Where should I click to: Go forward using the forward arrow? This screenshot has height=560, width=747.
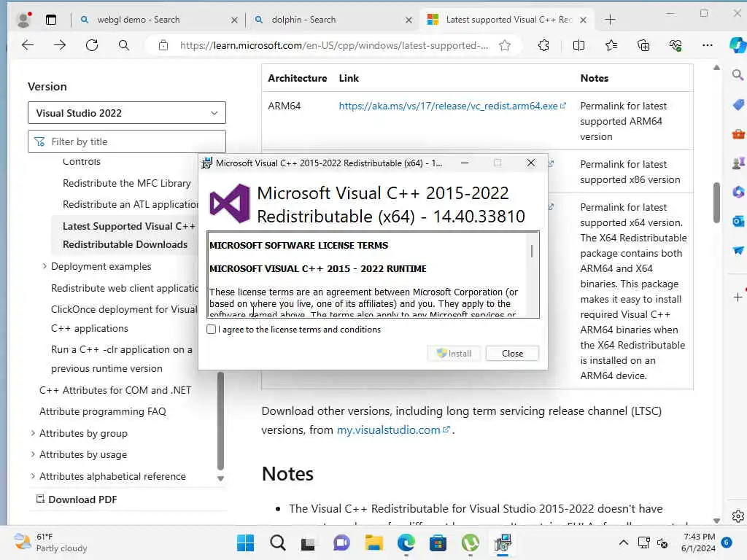60,45
